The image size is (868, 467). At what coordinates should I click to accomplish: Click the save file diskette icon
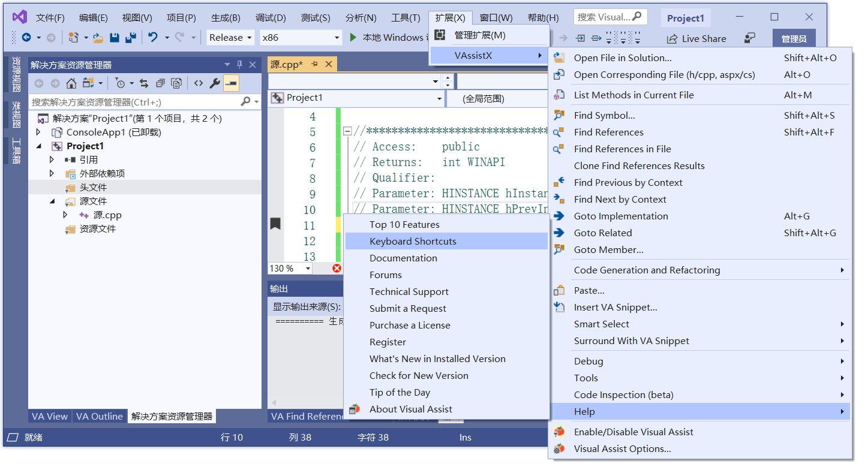coord(114,37)
